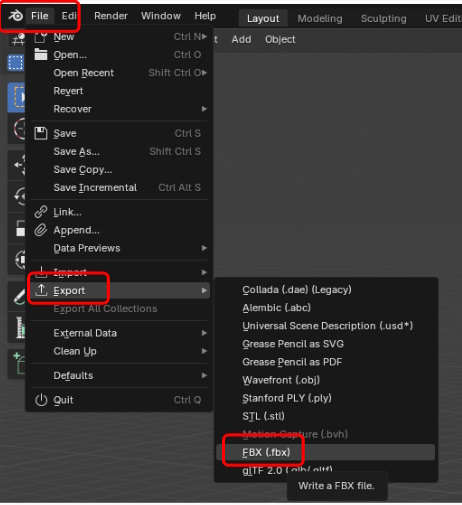Open the Edit menu

pyautogui.click(x=69, y=16)
